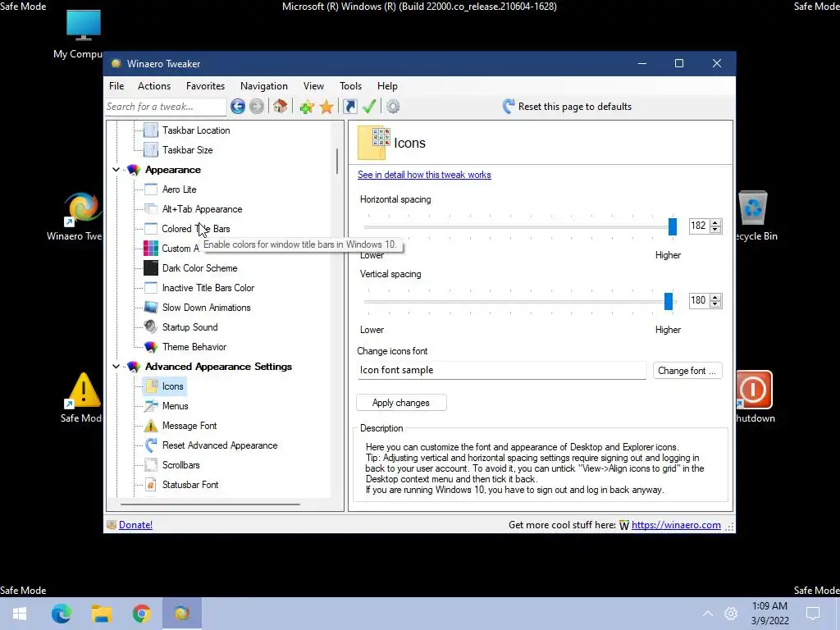The image size is (840, 630).
Task: Click the horizontal spacing value field 182
Action: pyautogui.click(x=699, y=226)
